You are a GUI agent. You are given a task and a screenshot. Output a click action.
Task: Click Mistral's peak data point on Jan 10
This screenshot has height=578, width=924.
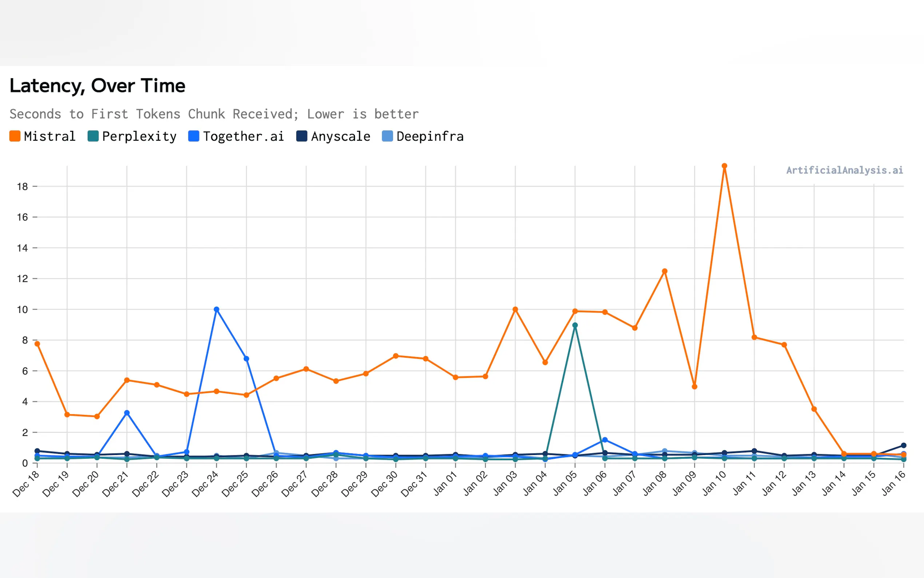(724, 166)
